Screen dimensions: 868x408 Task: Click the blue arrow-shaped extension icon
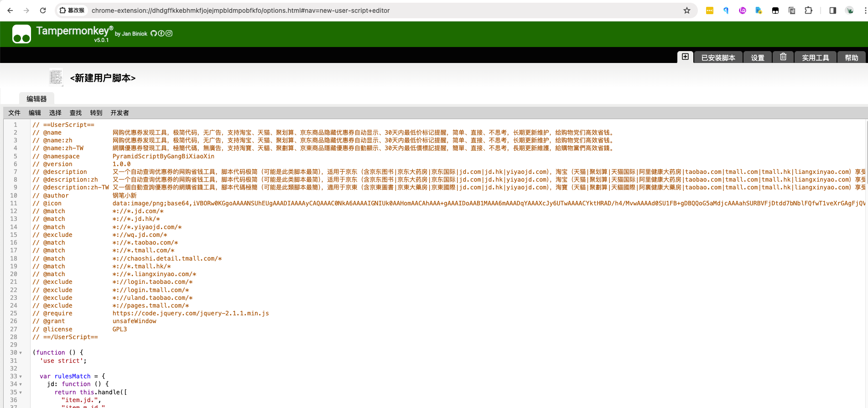pyautogui.click(x=726, y=10)
